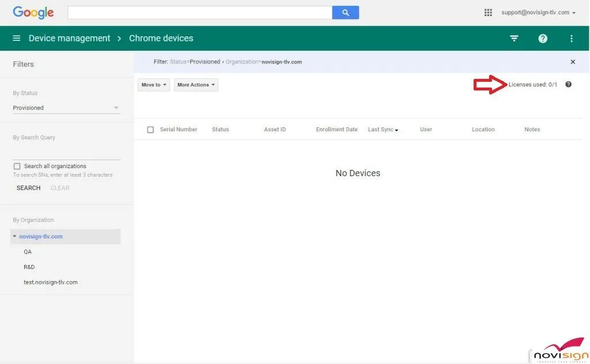Viewport: 590px width, 364px height.
Task: Click the Google search magnifier button
Action: tap(345, 12)
